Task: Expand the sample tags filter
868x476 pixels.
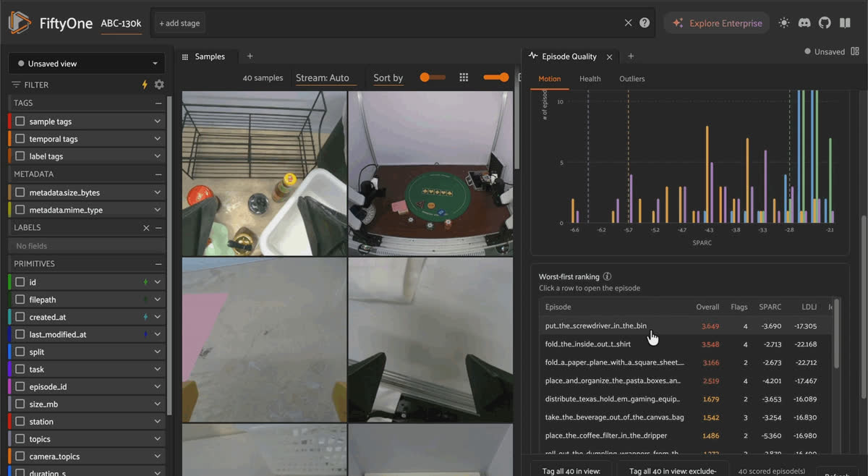Action: click(157, 122)
